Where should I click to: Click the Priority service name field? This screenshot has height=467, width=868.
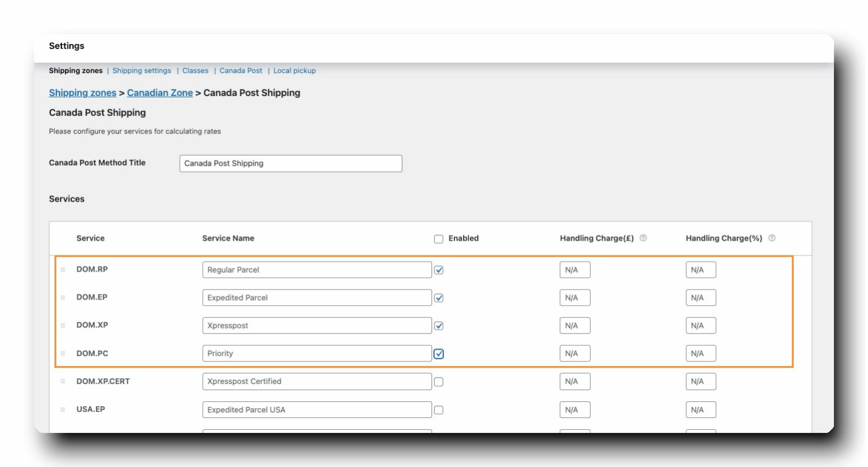[x=317, y=354]
